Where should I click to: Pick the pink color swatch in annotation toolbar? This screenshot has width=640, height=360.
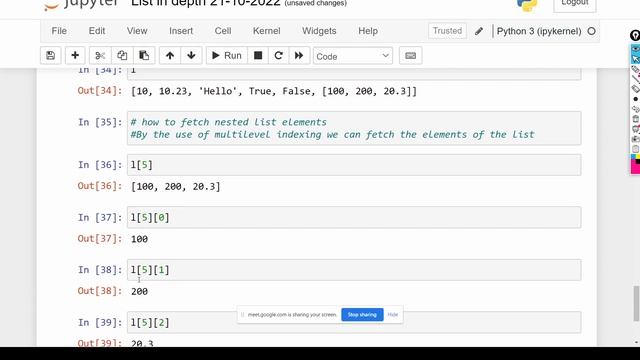pos(636,167)
